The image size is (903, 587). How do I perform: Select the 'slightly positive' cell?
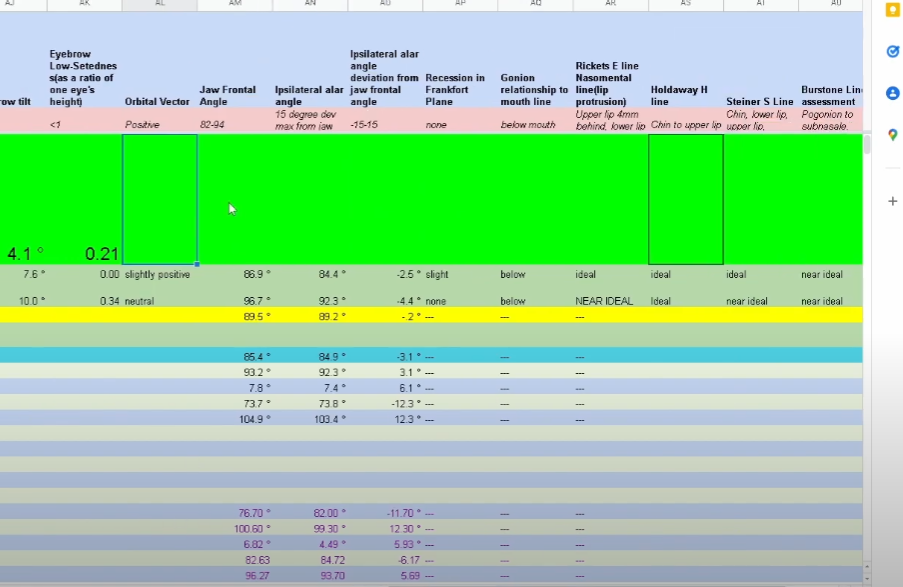160,274
